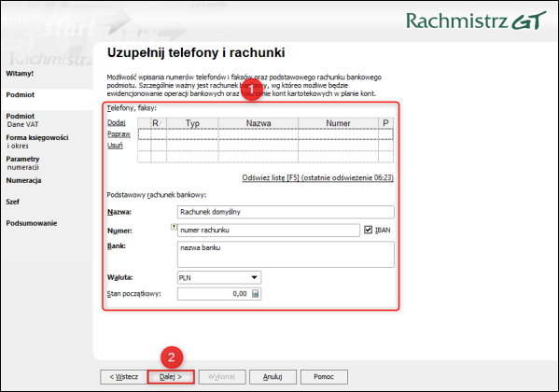559x392 pixels.
Task: Refresh list via Odśwież listę link
Action: pyautogui.click(x=317, y=177)
